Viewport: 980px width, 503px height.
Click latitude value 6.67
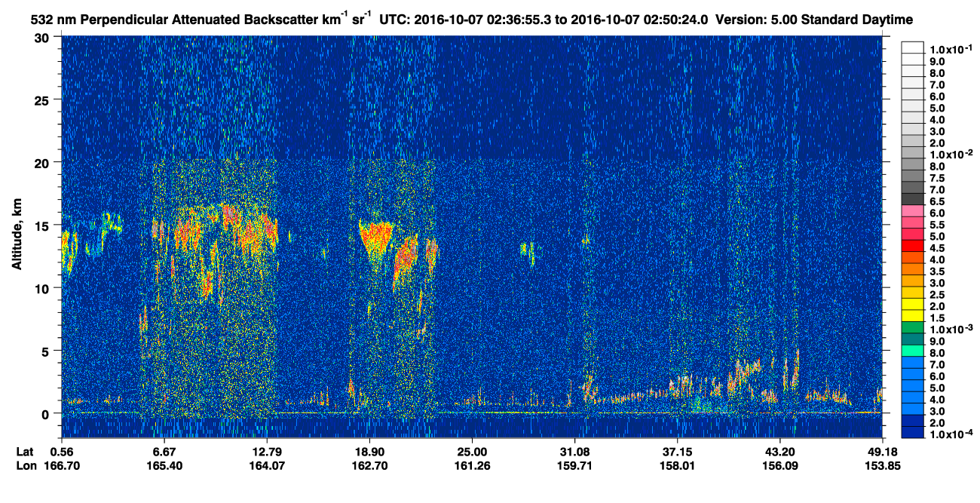pyautogui.click(x=164, y=451)
